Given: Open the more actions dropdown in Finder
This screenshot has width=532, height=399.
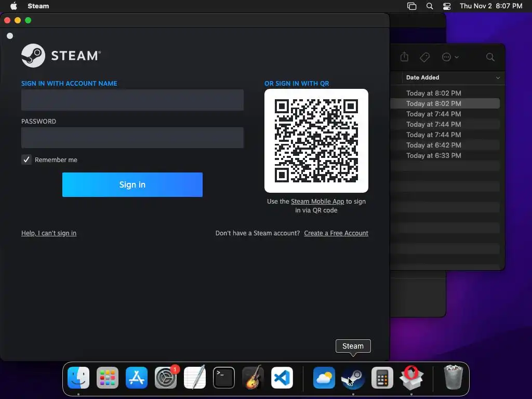Looking at the screenshot, I should tap(450, 57).
